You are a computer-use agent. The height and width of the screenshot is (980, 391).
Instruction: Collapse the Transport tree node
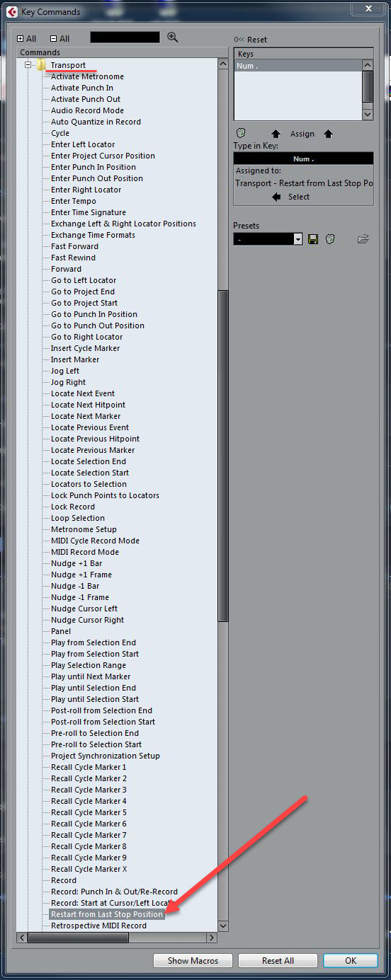click(29, 65)
